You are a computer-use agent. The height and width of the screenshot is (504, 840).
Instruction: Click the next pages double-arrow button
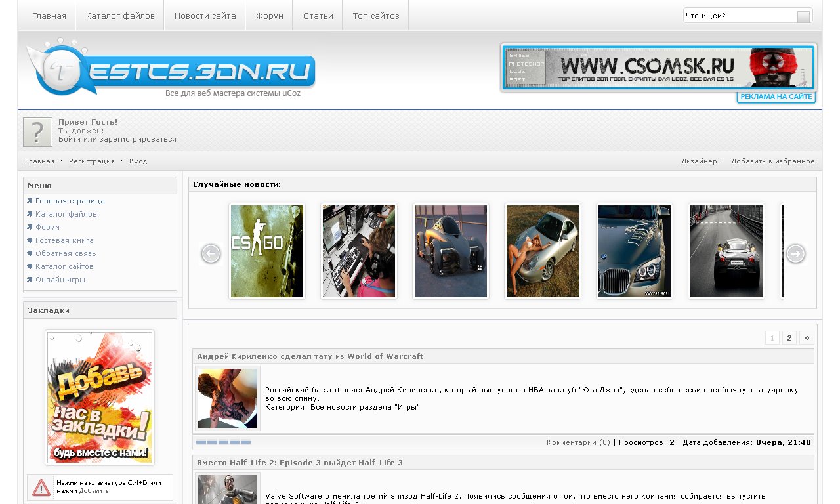point(807,338)
